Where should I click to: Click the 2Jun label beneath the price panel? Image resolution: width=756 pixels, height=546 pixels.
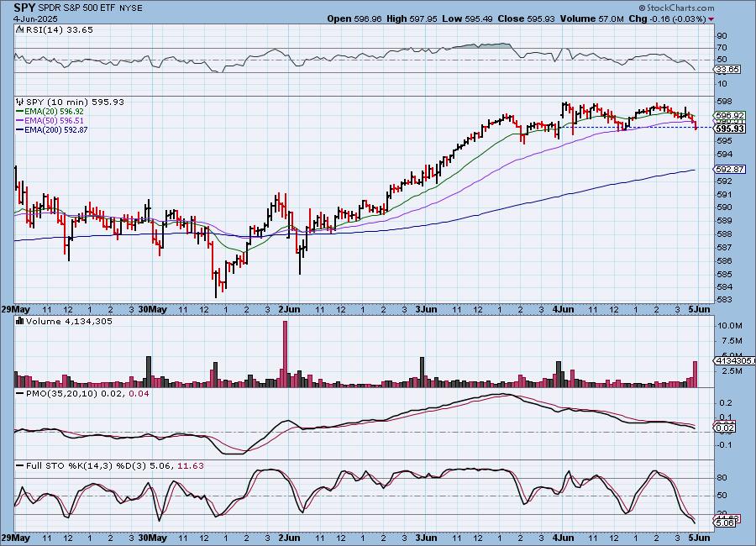click(290, 309)
